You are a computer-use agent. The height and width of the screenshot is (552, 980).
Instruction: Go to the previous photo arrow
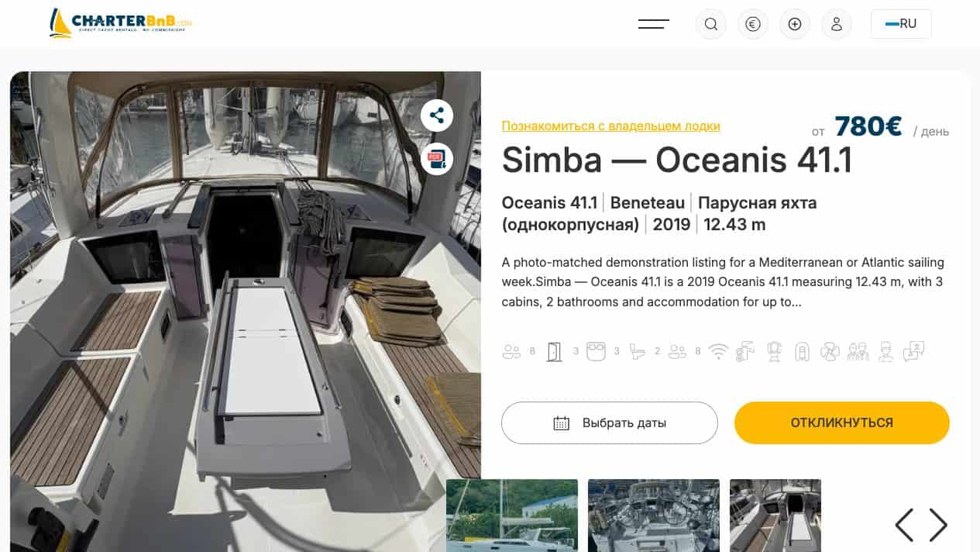coord(904,525)
